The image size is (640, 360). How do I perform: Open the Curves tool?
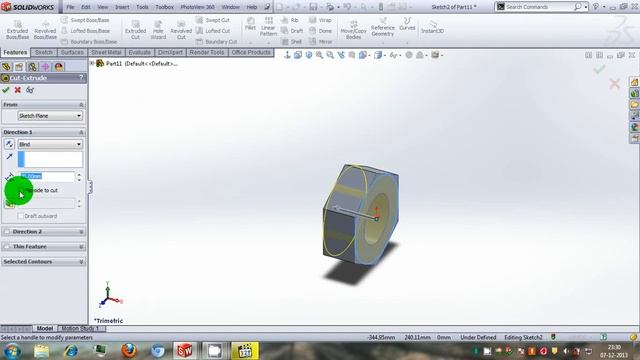[407, 24]
